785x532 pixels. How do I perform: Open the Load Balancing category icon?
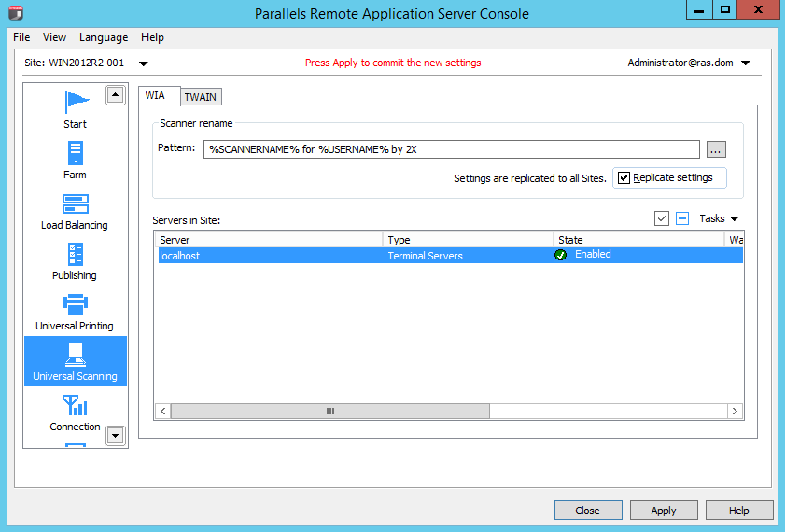pos(75,204)
